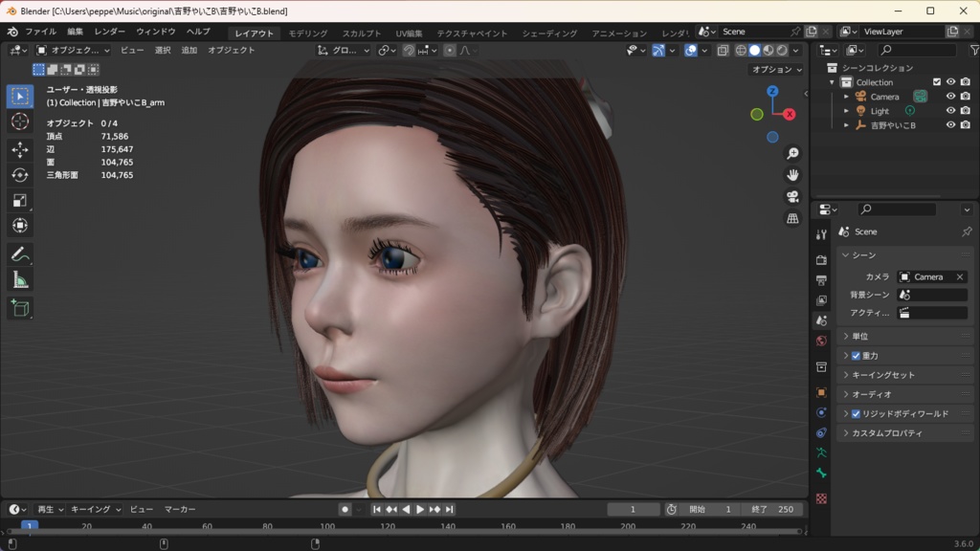Open the オプション dropdown in viewport

pos(777,70)
